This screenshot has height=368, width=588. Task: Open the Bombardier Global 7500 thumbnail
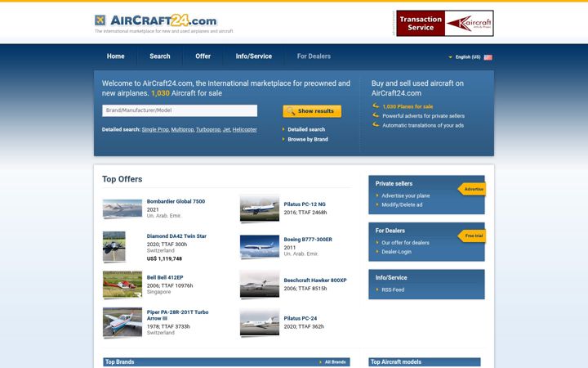tap(122, 209)
